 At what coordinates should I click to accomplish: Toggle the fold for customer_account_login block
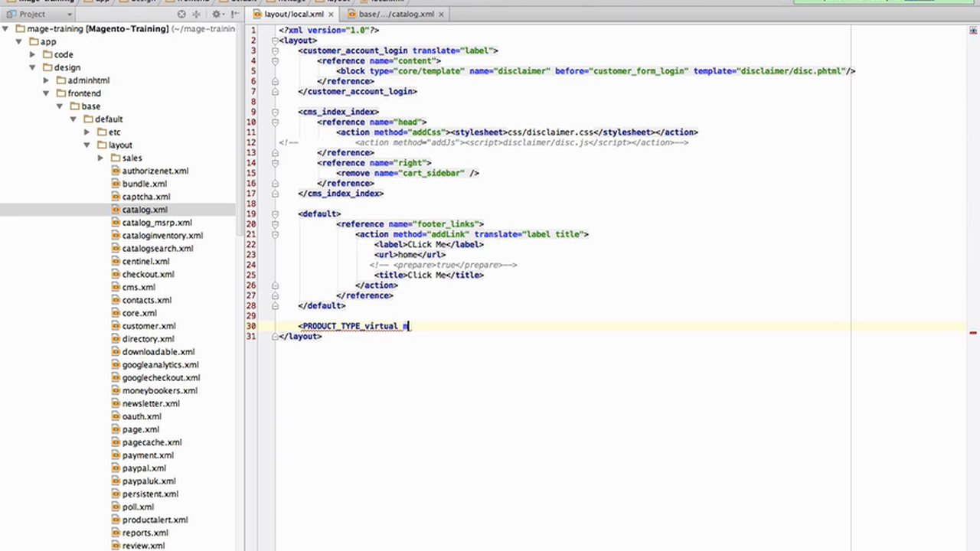[275, 51]
